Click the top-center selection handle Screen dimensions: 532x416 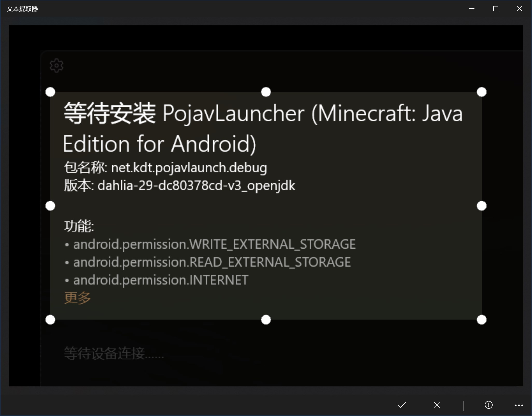266,92
